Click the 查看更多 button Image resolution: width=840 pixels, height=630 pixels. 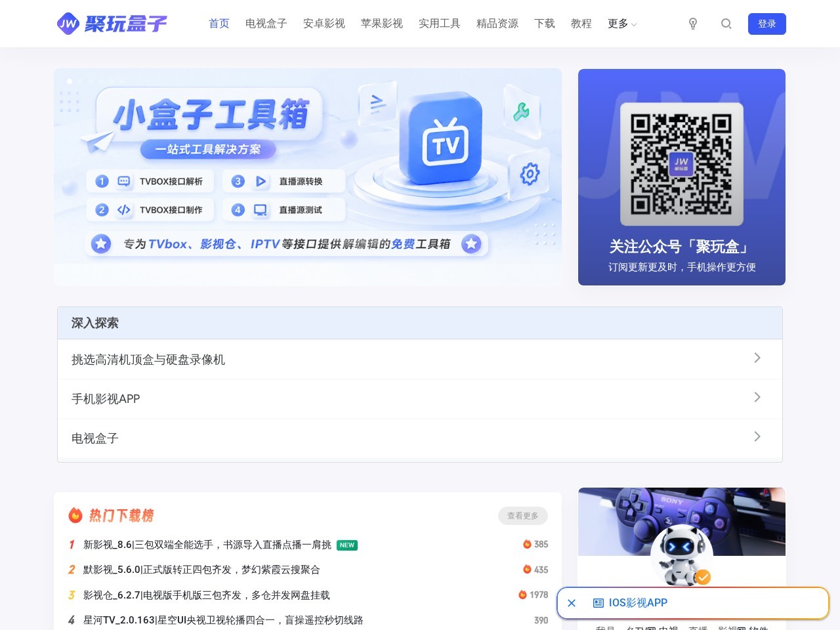coord(523,516)
